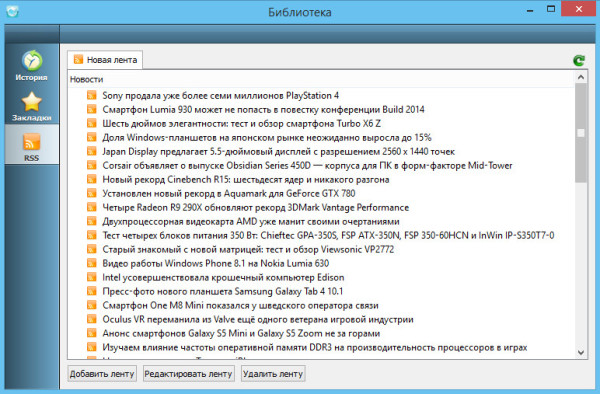Click RSS icon beside Viewsonic VP2772 review
Screen dimensions: 600x394
[x=91, y=249]
